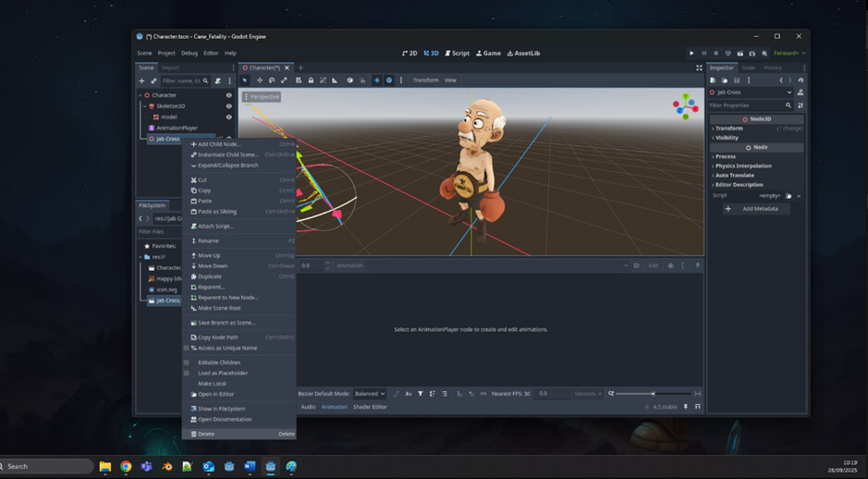Select the Rotate mode tool in the viewport toolbar

272,80
